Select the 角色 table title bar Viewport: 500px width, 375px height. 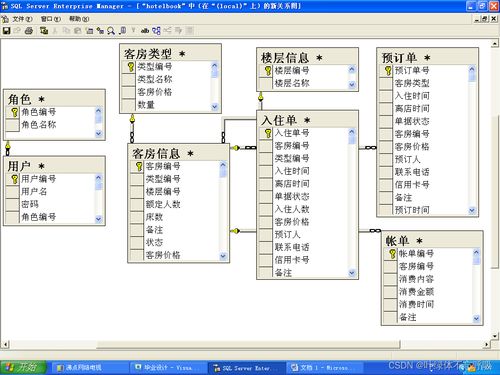point(54,99)
